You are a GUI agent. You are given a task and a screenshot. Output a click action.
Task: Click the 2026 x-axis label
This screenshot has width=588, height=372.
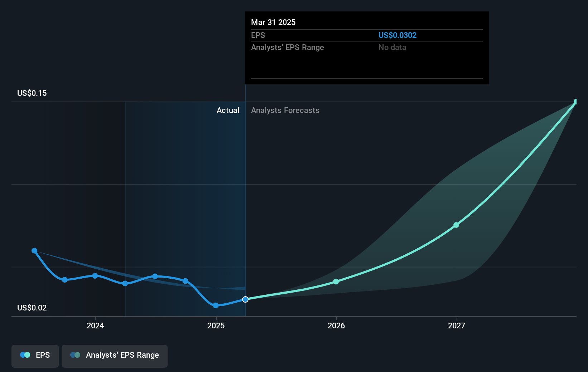click(336, 325)
